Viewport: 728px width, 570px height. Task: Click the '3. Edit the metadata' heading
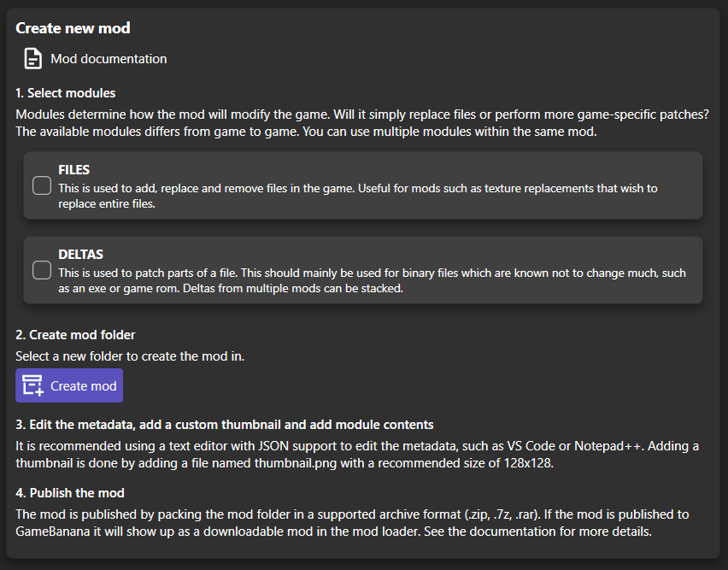coord(225,425)
